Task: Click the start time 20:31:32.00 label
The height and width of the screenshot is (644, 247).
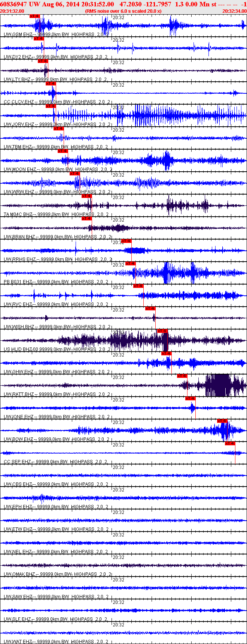Action: click(x=12, y=11)
